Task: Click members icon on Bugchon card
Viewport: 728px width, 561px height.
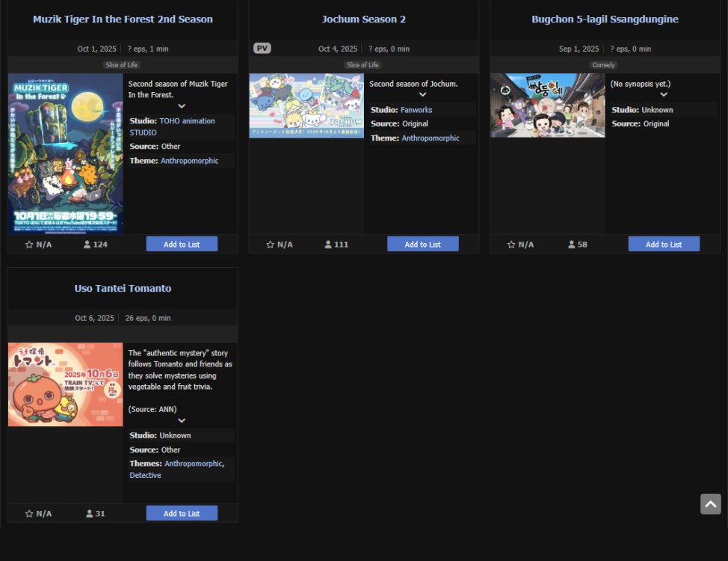Action: [572, 245]
